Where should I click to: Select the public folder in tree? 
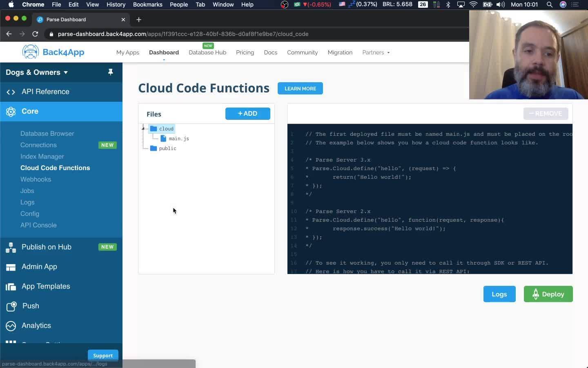click(168, 148)
